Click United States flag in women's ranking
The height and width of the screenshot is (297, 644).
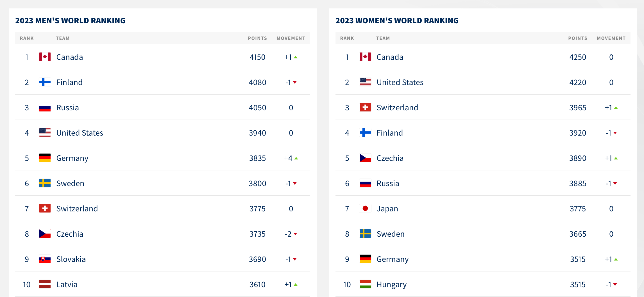point(365,82)
